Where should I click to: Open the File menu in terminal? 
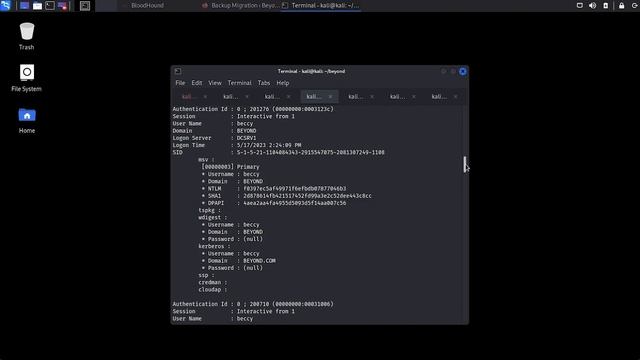tap(180, 83)
